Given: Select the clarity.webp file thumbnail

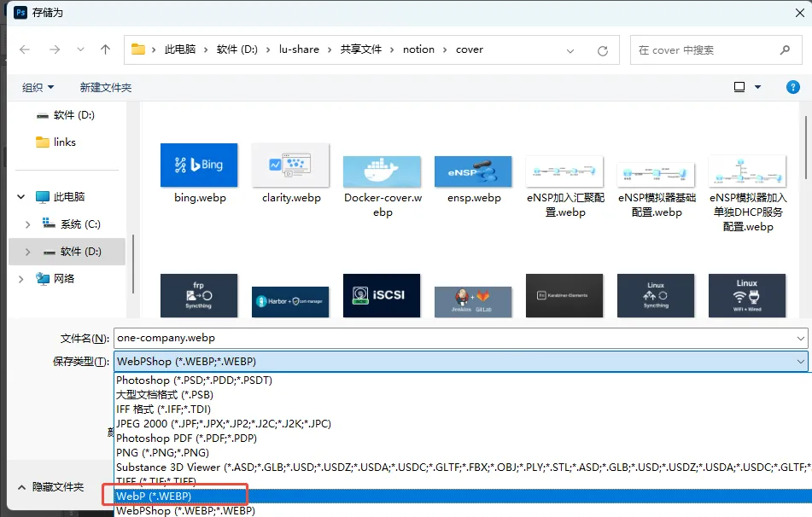Looking at the screenshot, I should (290, 166).
